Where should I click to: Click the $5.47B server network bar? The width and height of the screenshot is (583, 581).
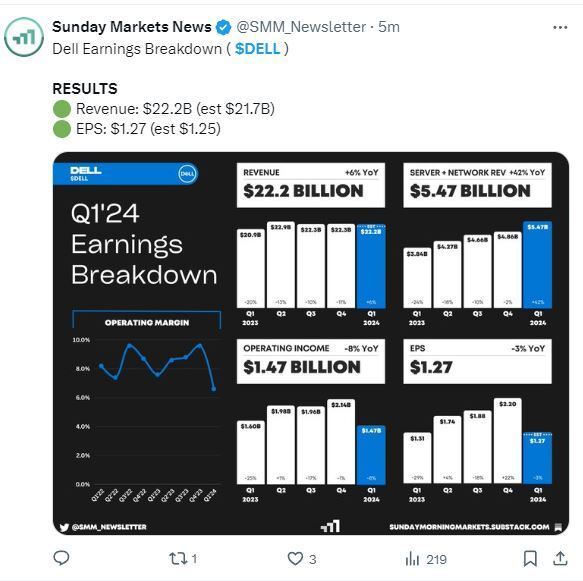click(x=537, y=264)
